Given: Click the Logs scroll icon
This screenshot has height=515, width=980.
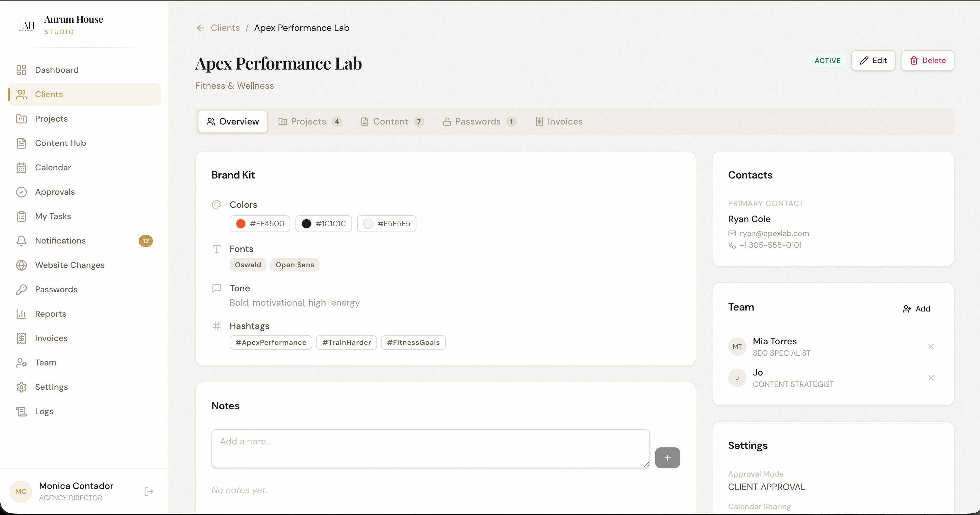Looking at the screenshot, I should [x=22, y=411].
